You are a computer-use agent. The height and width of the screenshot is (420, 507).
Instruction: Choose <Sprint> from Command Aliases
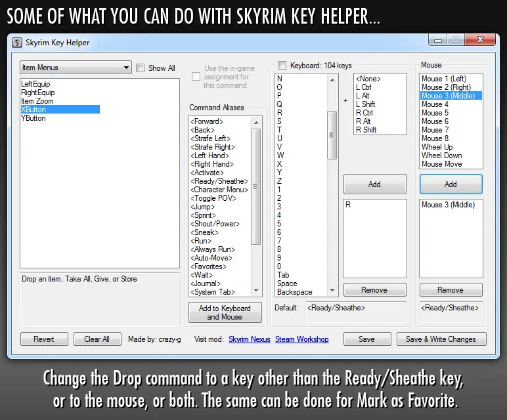pos(203,215)
